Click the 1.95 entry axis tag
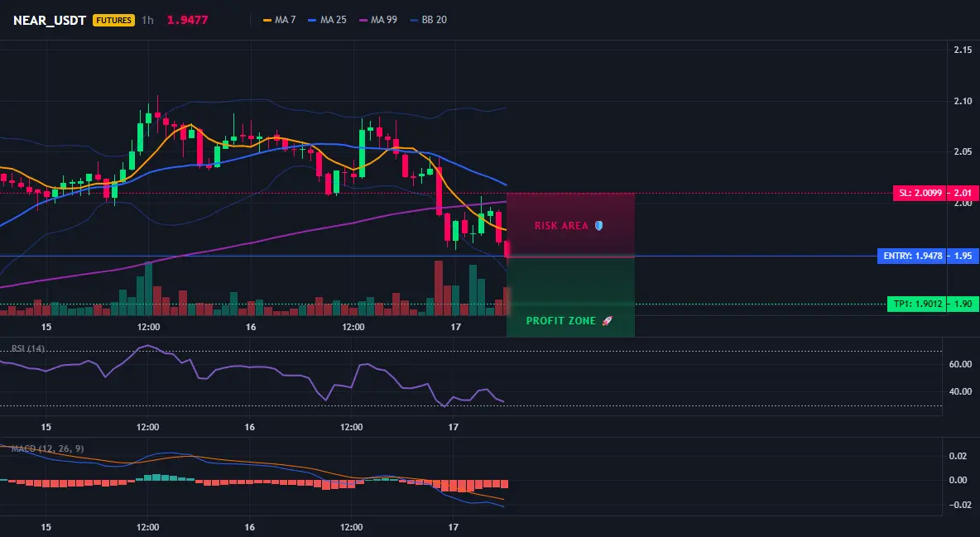Image resolution: width=980 pixels, height=537 pixels. (963, 256)
